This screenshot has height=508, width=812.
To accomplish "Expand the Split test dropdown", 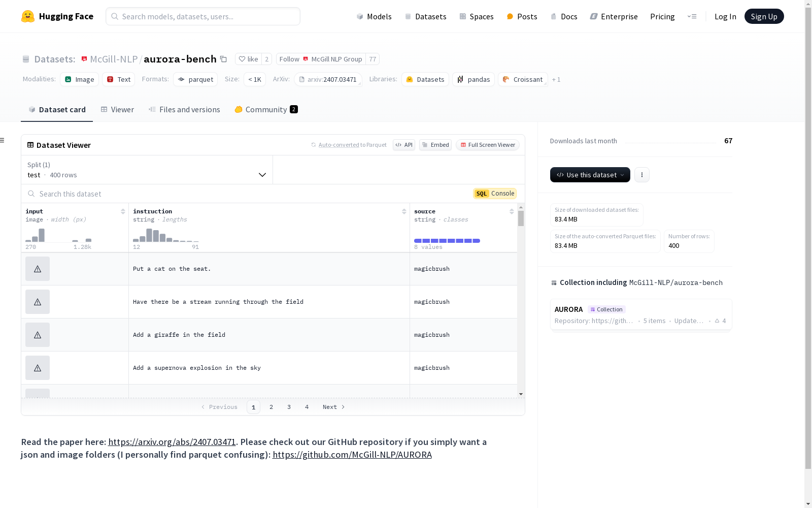I will point(147,170).
